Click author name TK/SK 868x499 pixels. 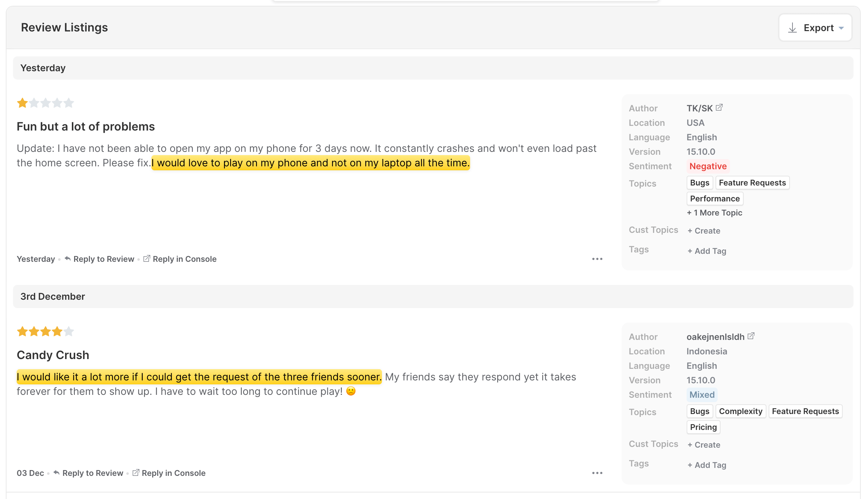coord(700,108)
